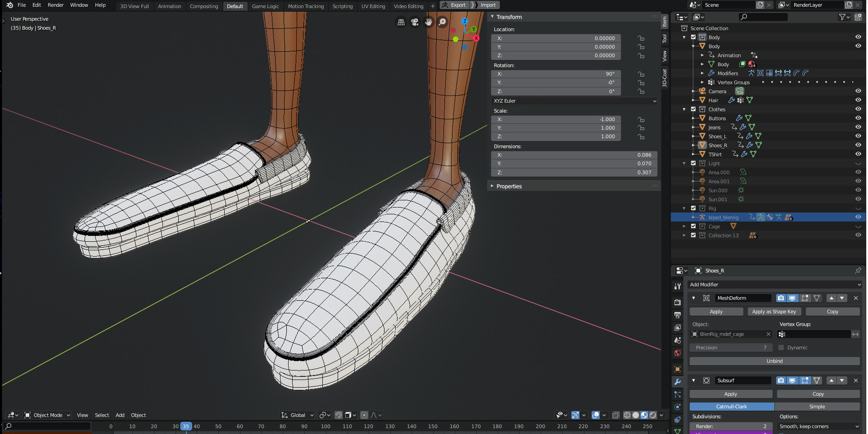Hide the Jeans object in outliner
The height and width of the screenshot is (434, 868).
pyautogui.click(x=858, y=127)
